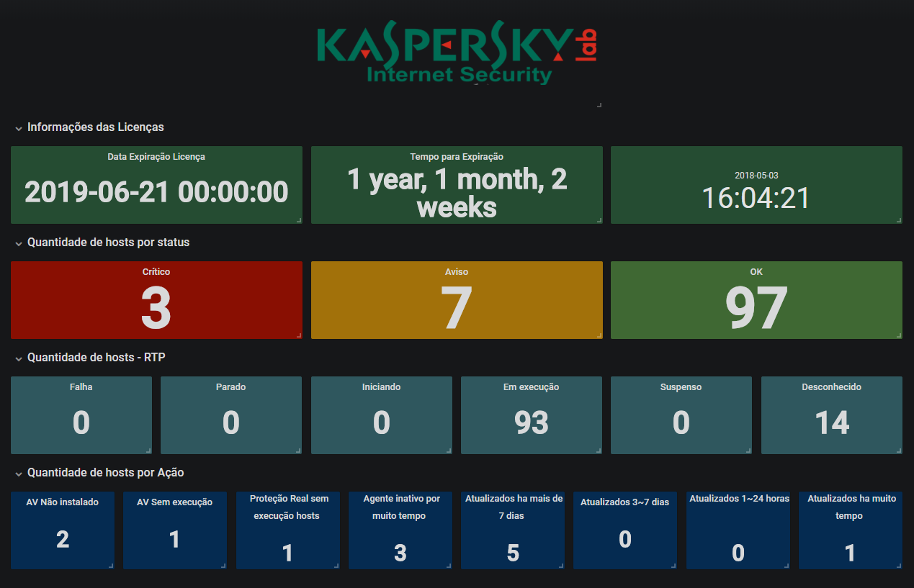Open the Proteção Real sem execução hosts title
The width and height of the screenshot is (914, 588).
287,507
